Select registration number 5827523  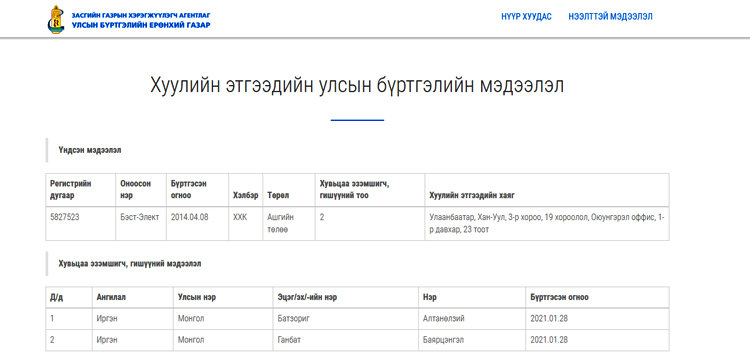click(x=65, y=217)
